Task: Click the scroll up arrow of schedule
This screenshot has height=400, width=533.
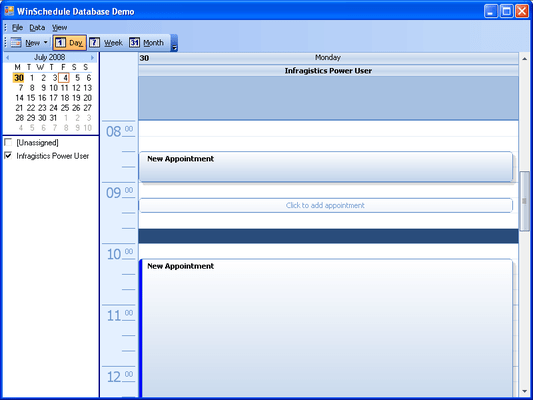Action: tap(525, 59)
